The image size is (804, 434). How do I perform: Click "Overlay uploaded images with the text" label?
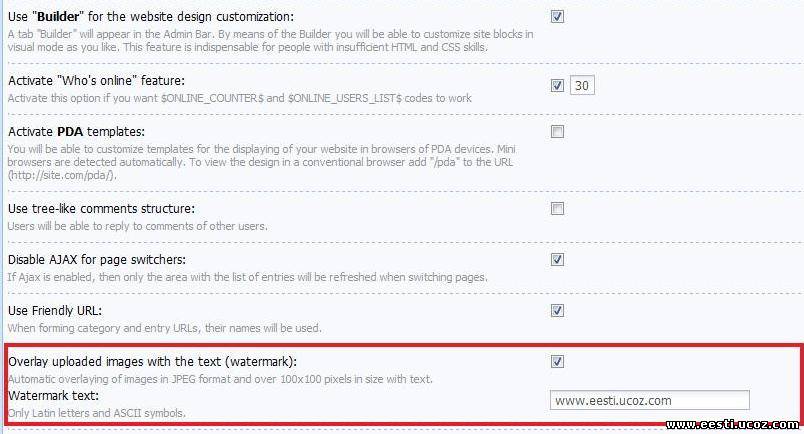[153, 361]
